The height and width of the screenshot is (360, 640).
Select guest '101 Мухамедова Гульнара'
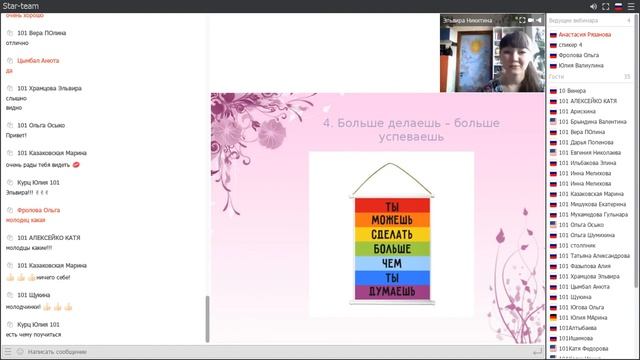tap(593, 214)
